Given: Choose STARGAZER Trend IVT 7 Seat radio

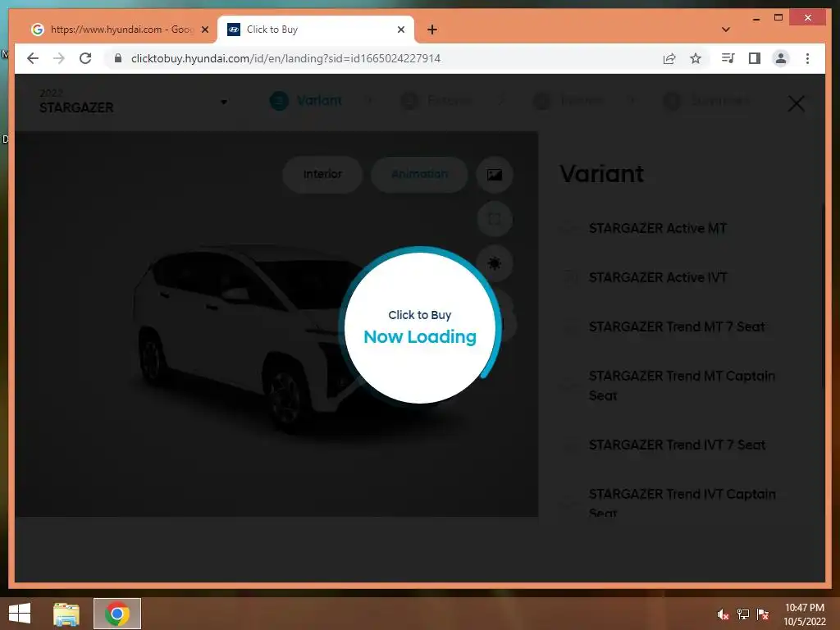Looking at the screenshot, I should [x=569, y=445].
